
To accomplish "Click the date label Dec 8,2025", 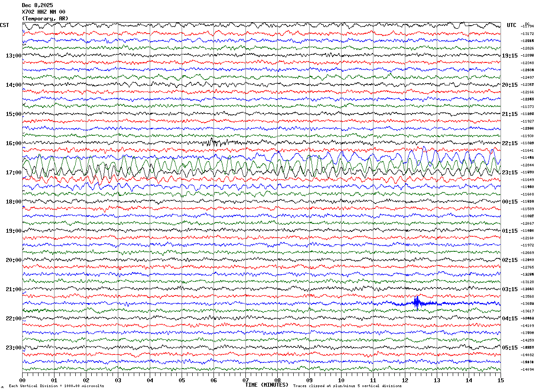I will point(37,5).
